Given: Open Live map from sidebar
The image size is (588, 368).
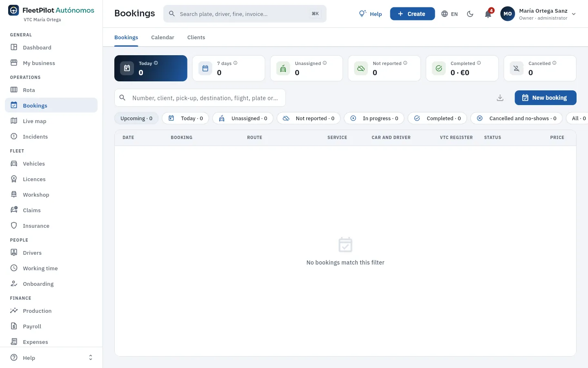Looking at the screenshot, I should pyautogui.click(x=51, y=121).
